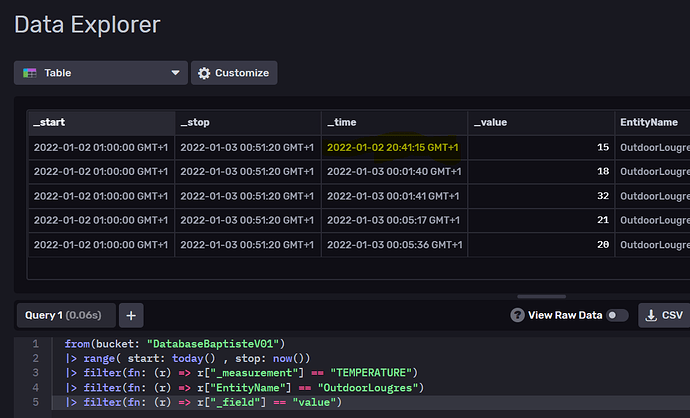This screenshot has height=418, width=690.
Task: Click the _field value filter line
Action: pyautogui.click(x=203, y=402)
